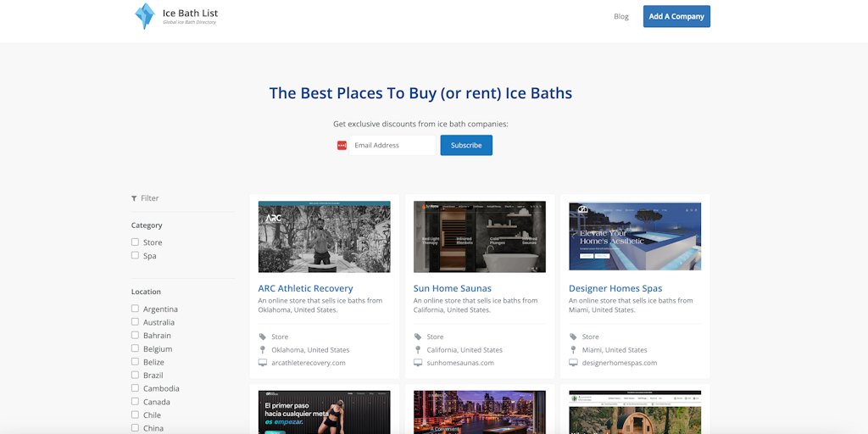
Task: Click the sunhomesaunas.com website text
Action: (x=460, y=363)
